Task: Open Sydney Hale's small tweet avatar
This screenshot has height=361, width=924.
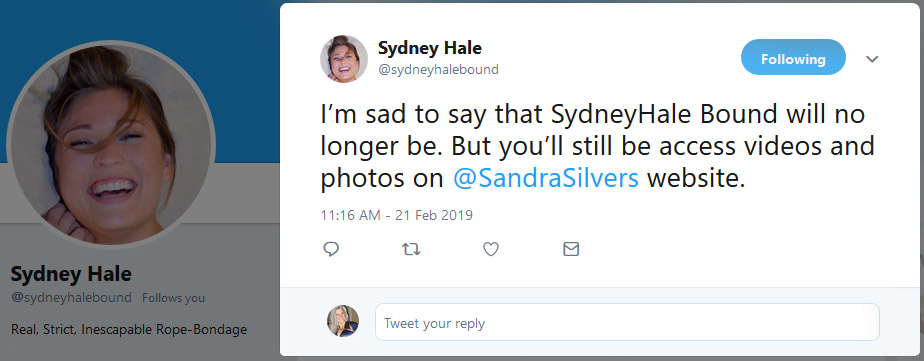Action: click(x=344, y=59)
